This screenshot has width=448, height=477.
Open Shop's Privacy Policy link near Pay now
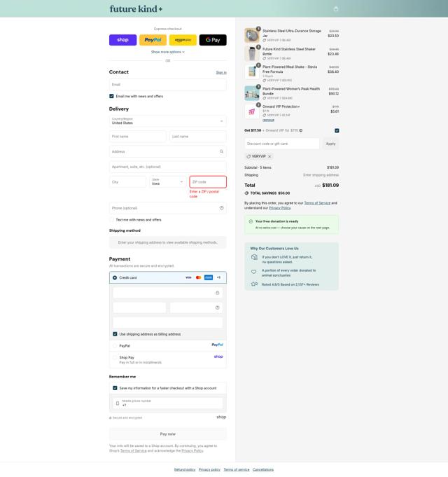coord(192,451)
